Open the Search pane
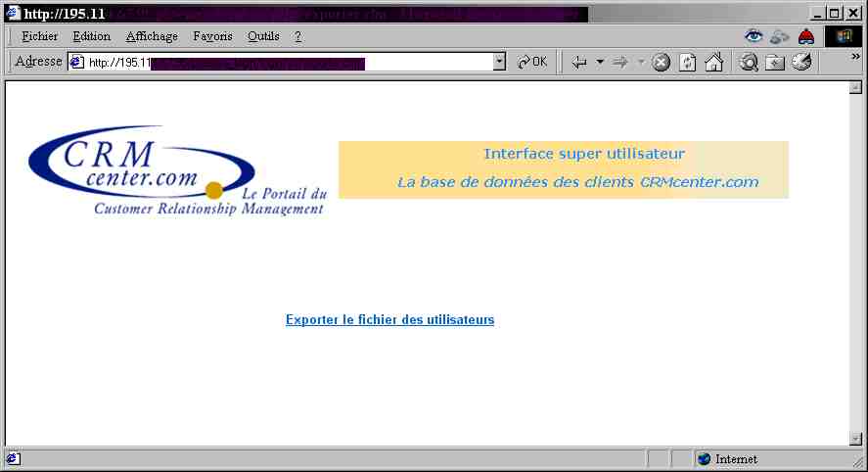This screenshot has width=868, height=472. (749, 62)
